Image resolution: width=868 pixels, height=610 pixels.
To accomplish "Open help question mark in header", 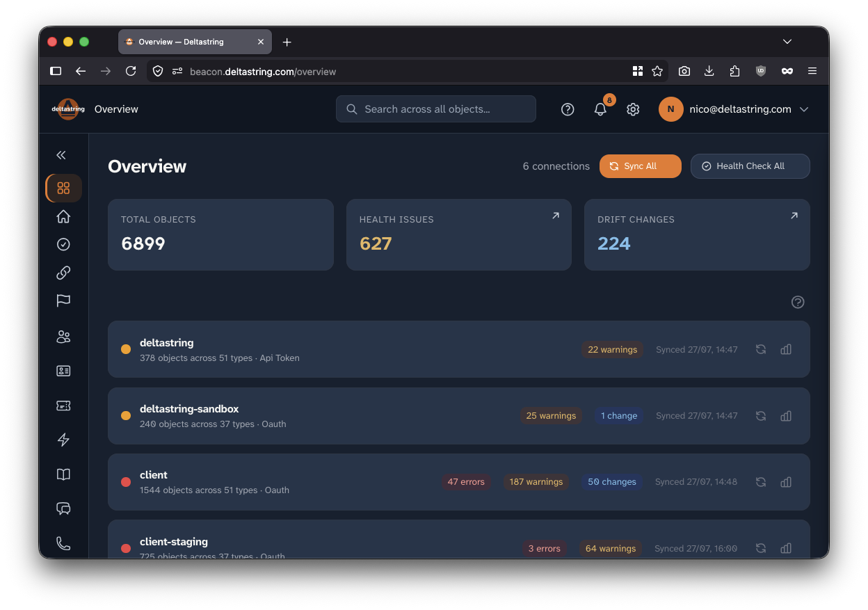I will point(568,109).
